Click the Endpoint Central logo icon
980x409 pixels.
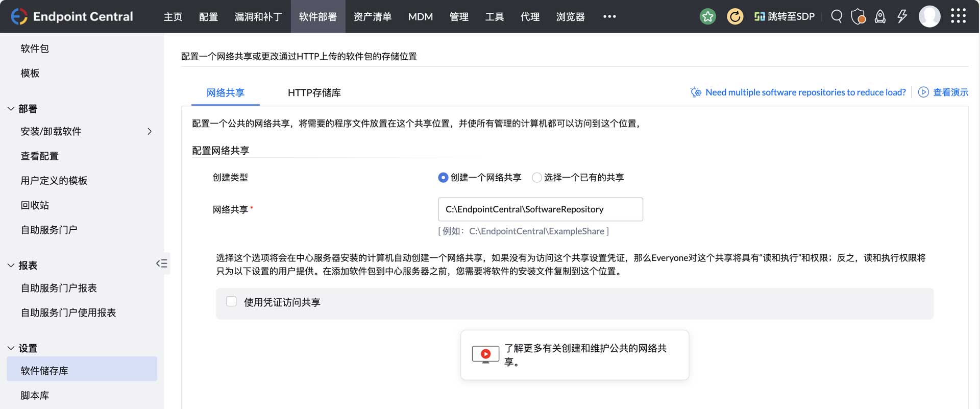point(19,16)
